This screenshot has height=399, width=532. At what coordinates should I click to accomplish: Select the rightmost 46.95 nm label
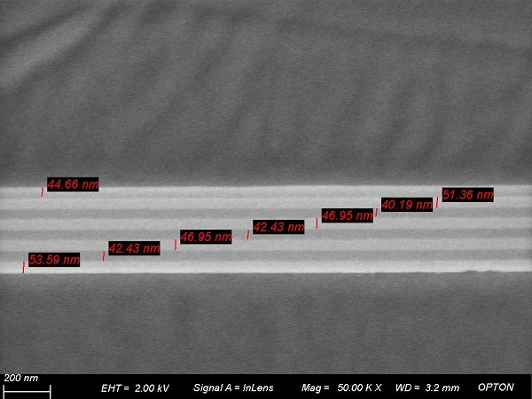(347, 215)
